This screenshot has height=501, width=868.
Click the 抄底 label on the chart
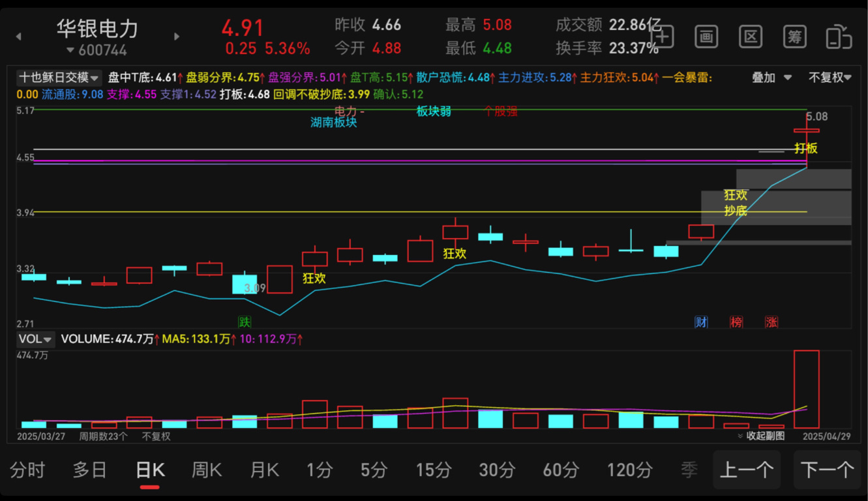(736, 211)
